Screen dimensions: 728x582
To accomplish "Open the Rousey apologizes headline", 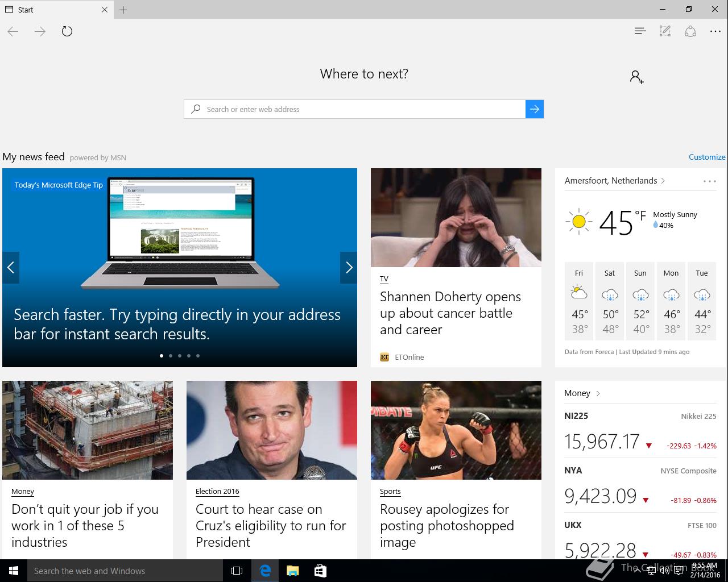I will [447, 526].
